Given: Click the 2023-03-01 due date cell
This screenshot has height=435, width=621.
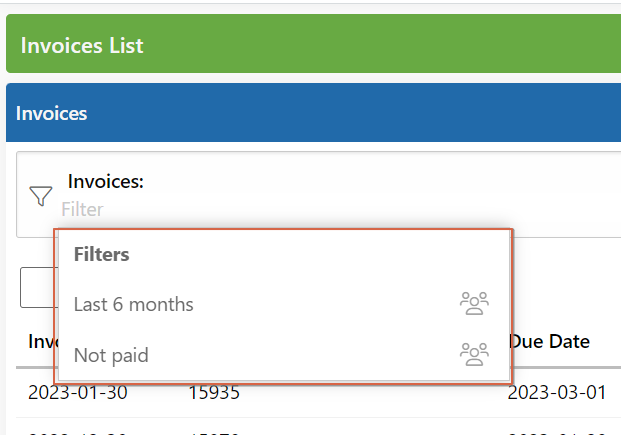Looking at the screenshot, I should 557,393.
